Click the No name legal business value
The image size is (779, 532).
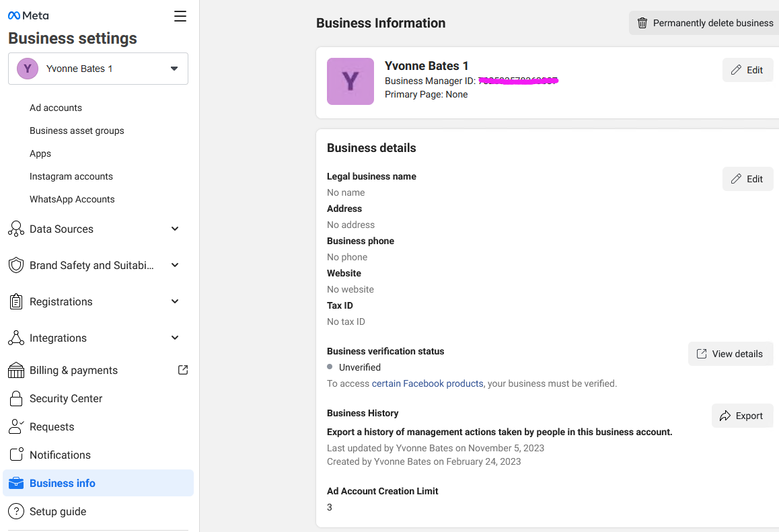(346, 192)
